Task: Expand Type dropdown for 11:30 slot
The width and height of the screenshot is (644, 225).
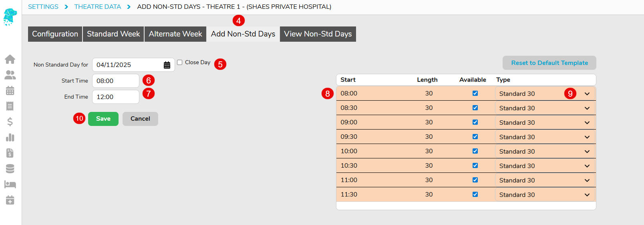Action: [545, 195]
